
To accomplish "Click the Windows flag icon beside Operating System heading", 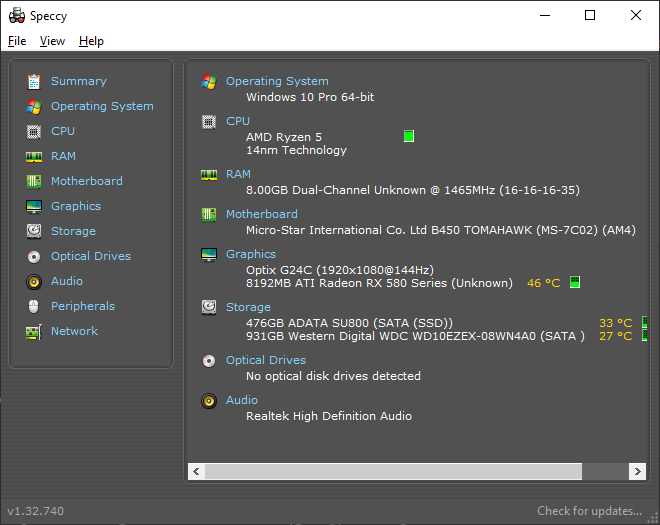I will pos(209,81).
